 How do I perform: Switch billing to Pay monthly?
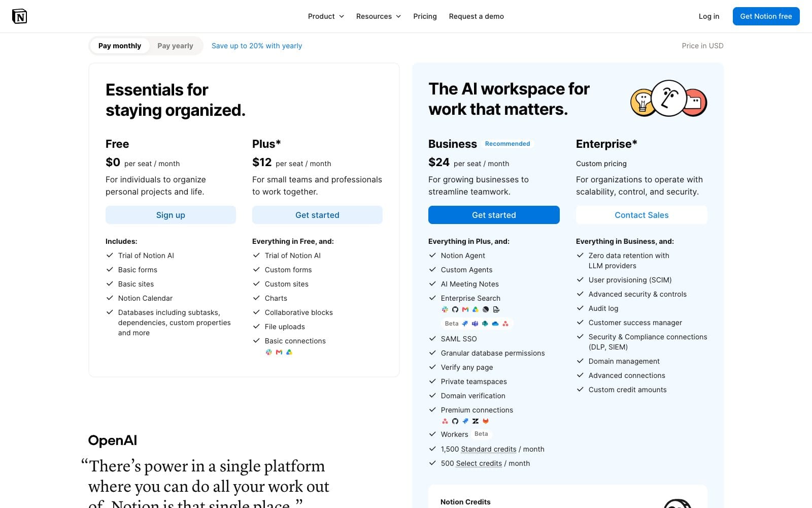coord(120,46)
